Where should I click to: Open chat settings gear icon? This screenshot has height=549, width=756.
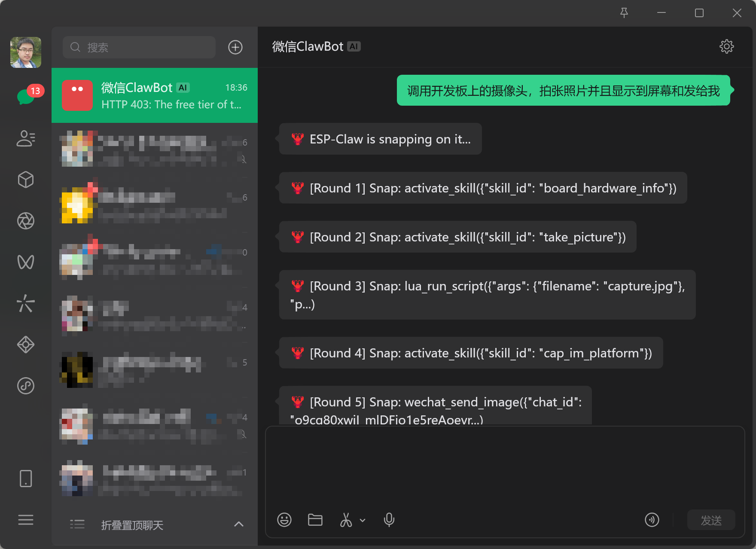[727, 46]
